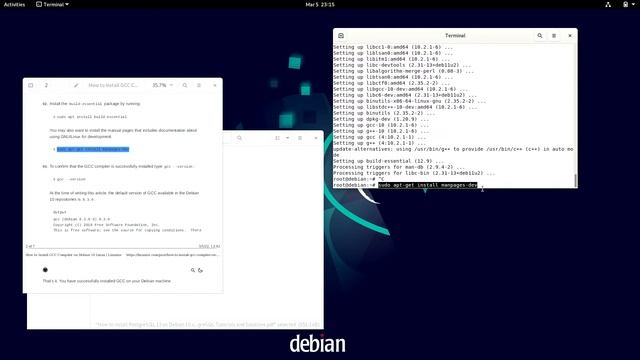Open the PDF viewer hamburger menu
640x360 pixels.
pyautogui.click(x=199, y=85)
